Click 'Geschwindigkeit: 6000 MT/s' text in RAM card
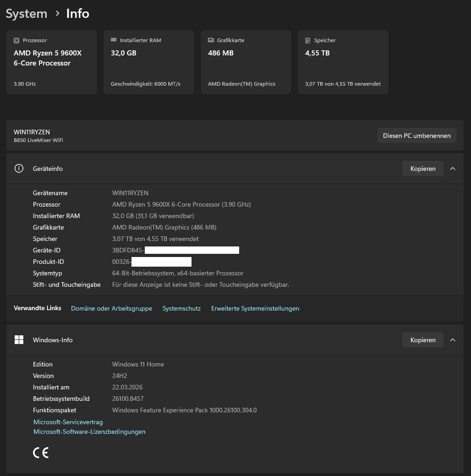Viewport: 471px width, 476px height. click(x=145, y=84)
